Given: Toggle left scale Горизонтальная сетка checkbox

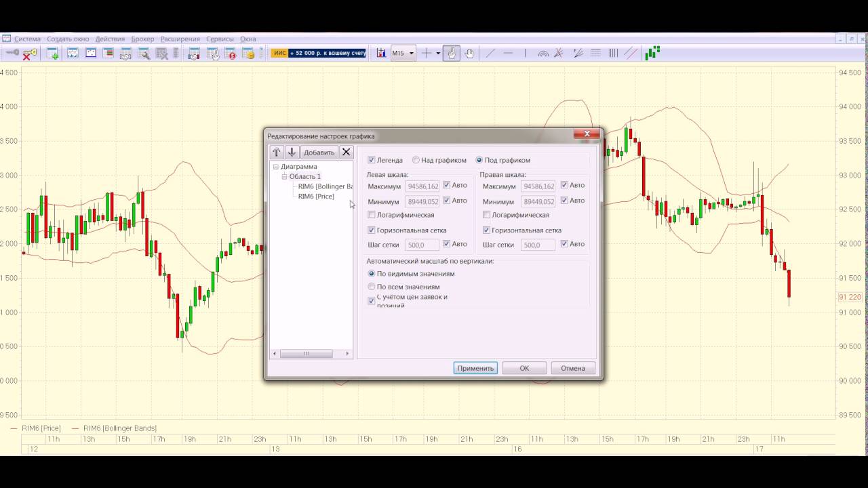Looking at the screenshot, I should (371, 230).
